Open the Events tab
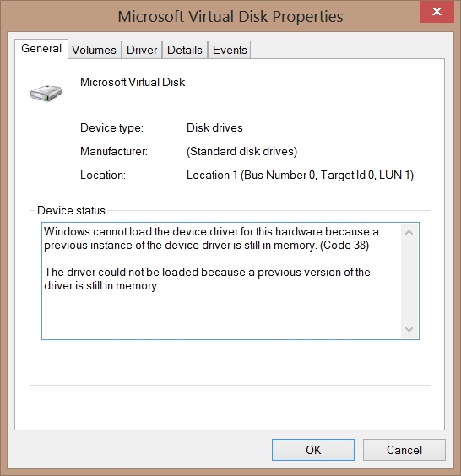The image size is (461, 476). (x=230, y=50)
